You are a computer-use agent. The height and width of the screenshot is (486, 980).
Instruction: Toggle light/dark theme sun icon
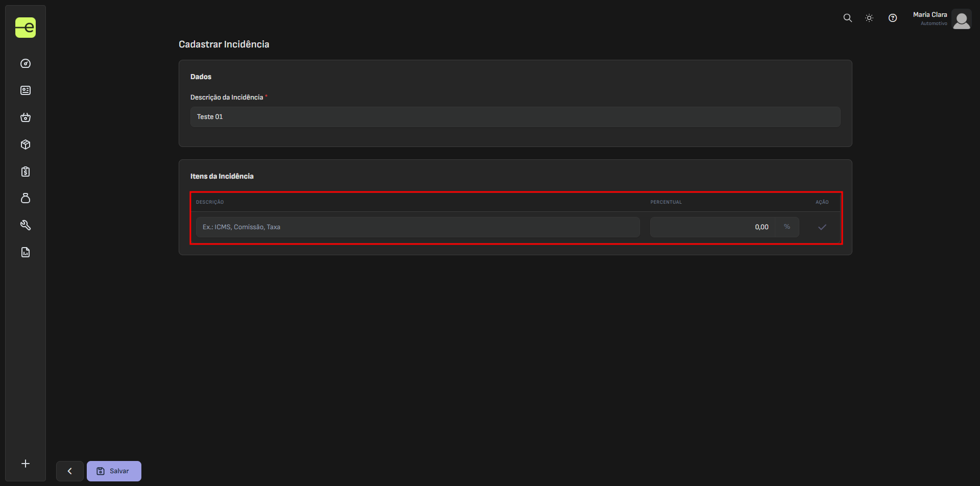tap(869, 18)
